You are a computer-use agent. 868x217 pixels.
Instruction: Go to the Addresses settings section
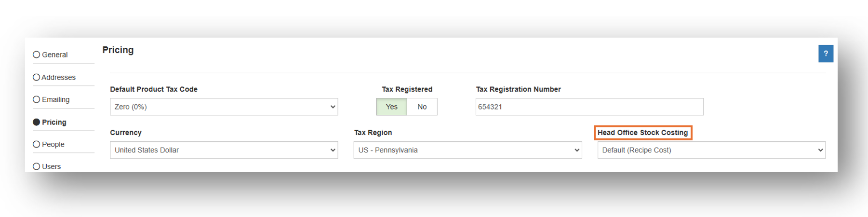tap(58, 77)
